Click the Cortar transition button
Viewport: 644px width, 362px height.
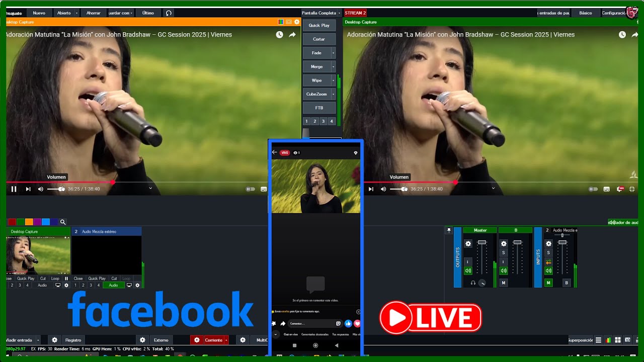[319, 39]
